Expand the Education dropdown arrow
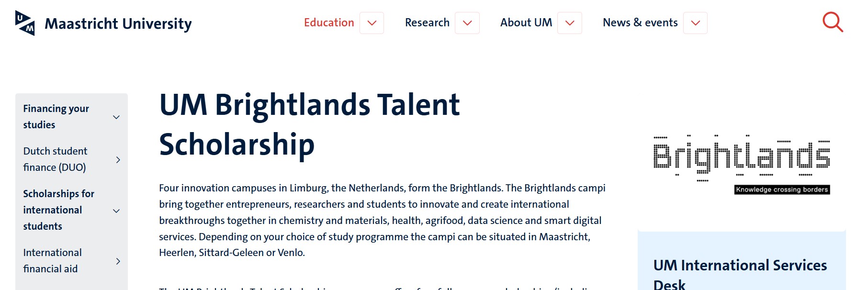The height and width of the screenshot is (290, 868). coord(372,23)
